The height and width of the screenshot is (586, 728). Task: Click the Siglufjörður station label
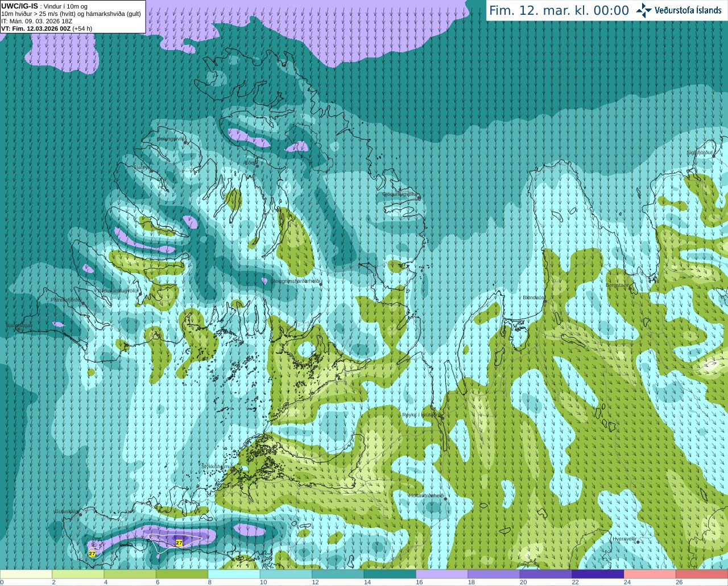(700, 152)
